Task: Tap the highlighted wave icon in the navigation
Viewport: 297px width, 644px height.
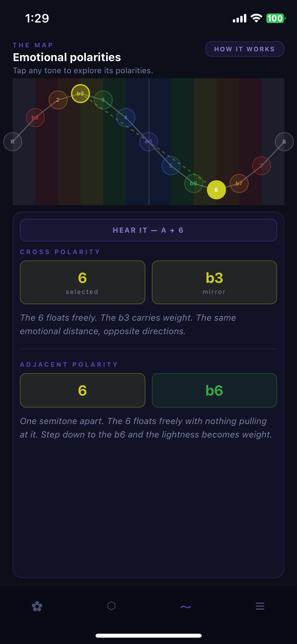Action: tap(186, 606)
